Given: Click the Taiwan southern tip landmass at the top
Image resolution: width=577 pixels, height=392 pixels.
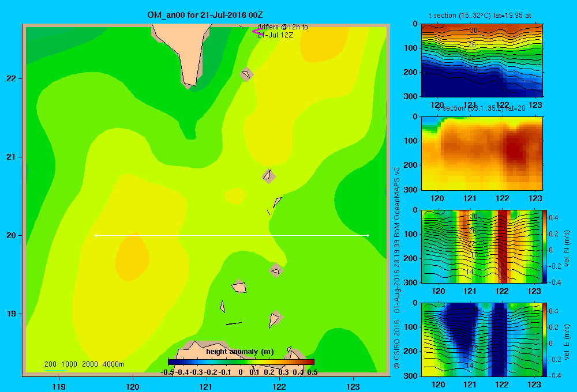Looking at the screenshot, I should [186, 51].
